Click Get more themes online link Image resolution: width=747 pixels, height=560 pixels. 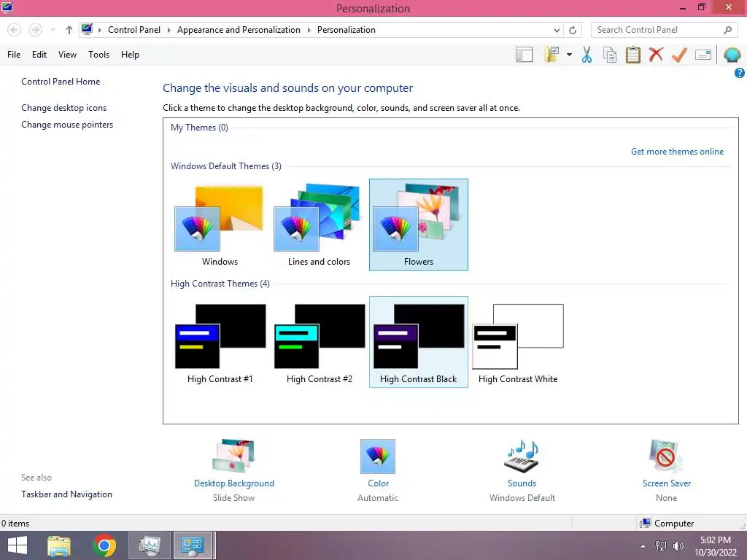click(x=677, y=152)
